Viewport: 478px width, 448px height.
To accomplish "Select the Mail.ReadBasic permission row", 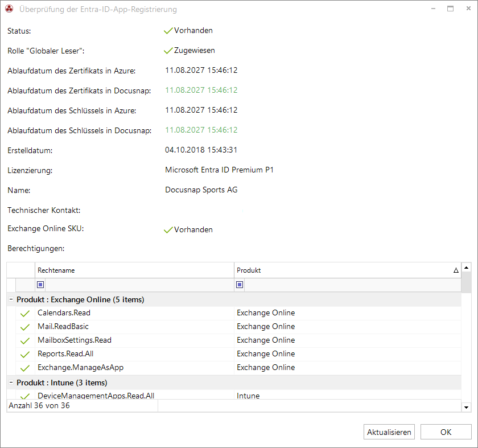I will pos(238,327).
